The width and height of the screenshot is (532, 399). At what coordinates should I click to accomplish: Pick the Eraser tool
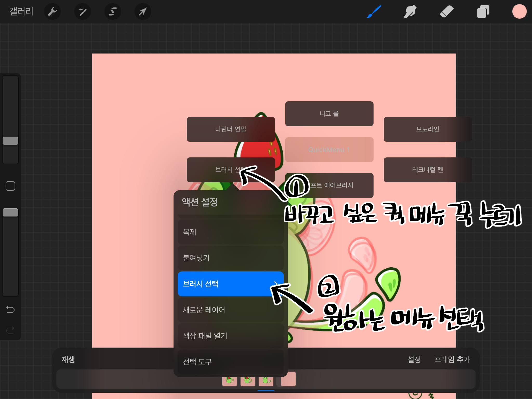(447, 11)
